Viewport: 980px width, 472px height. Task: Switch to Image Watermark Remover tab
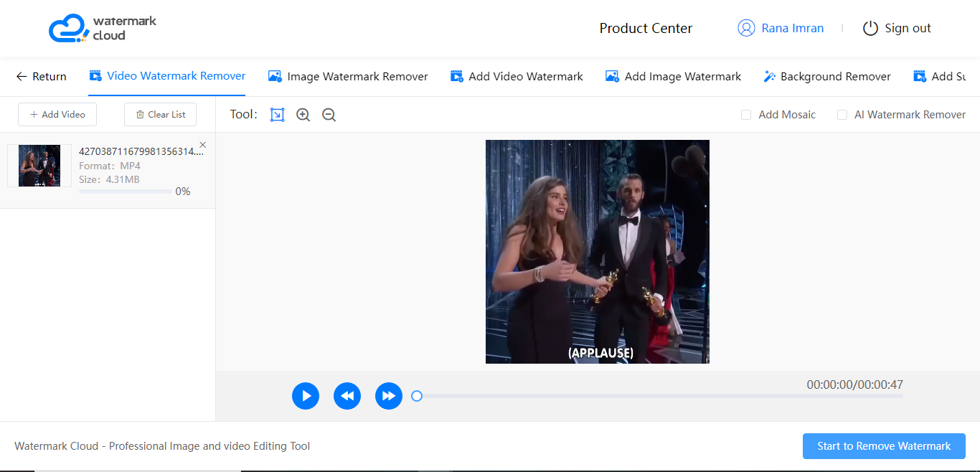pos(348,76)
